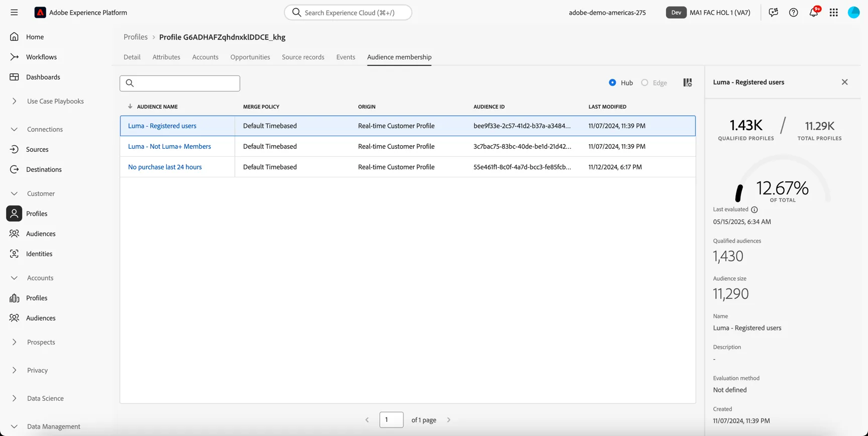Open Luma - Registered users audience link
Screen dimensions: 868x436
pos(162,126)
